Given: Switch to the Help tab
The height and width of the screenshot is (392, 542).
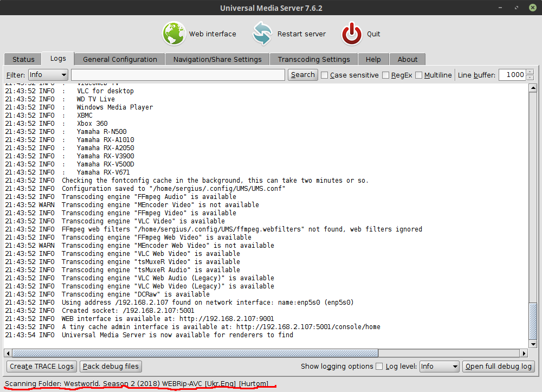Looking at the screenshot, I should [373, 59].
